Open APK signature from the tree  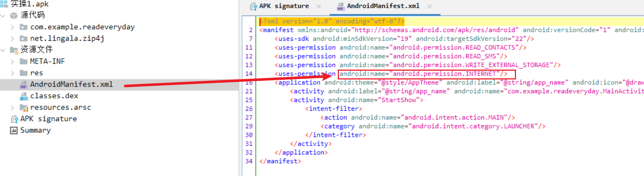point(48,119)
